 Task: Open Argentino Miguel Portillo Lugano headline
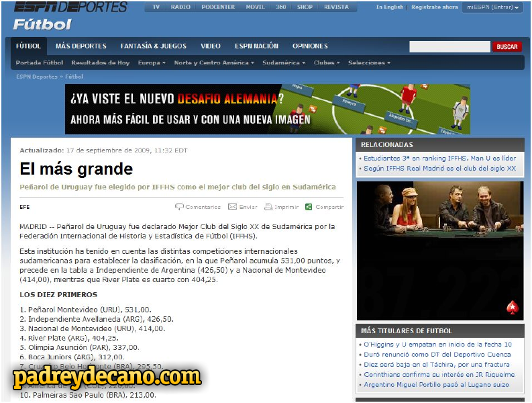click(436, 385)
